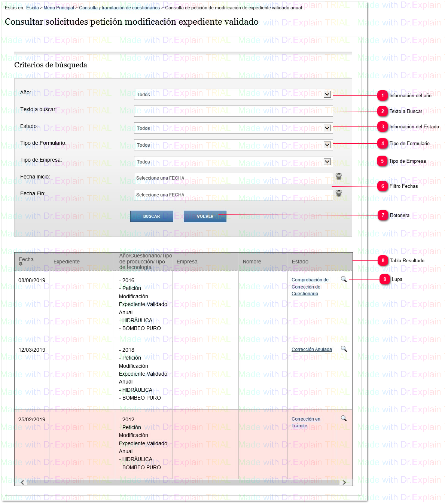Click inside the Texto a buscar field
Screen dimensions: 445x504
pyautogui.click(x=233, y=111)
